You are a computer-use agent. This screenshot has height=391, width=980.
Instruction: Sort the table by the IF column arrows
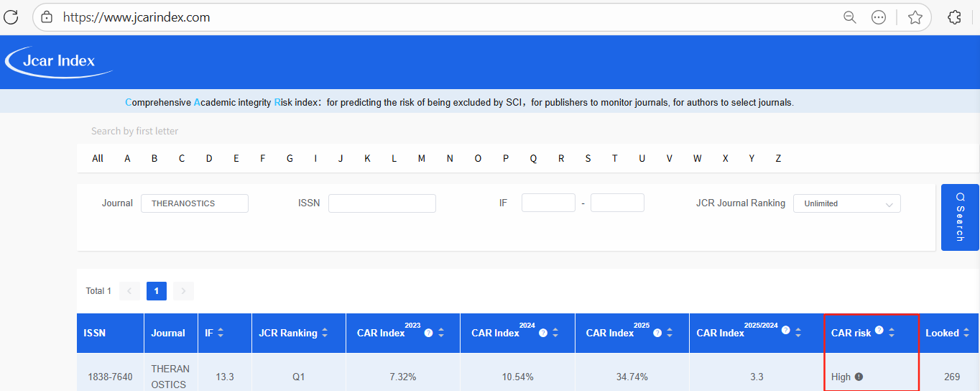click(x=221, y=333)
